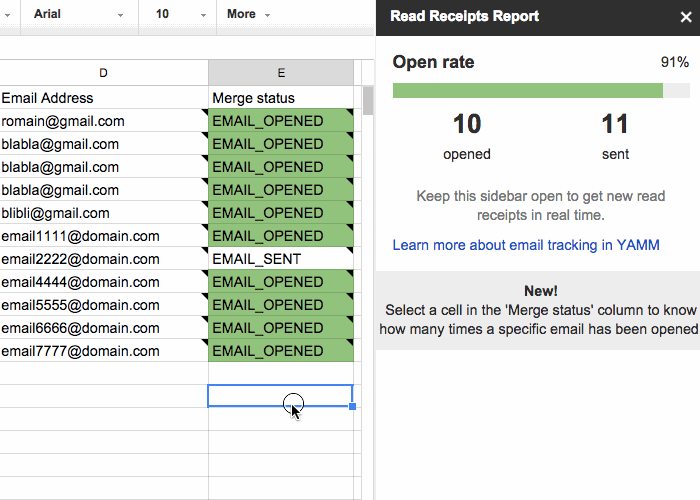Viewport: 700px width, 500px height.
Task: Select the EMAIL_SENT status cell
Action: tap(280, 259)
